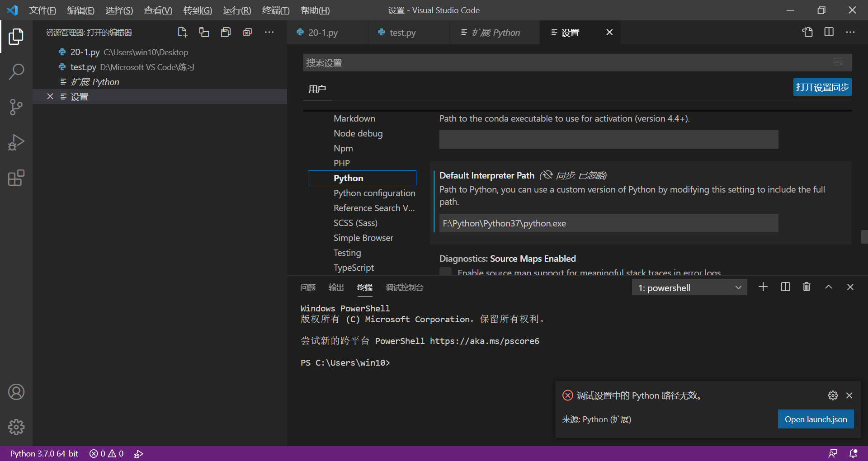Switch to the test.py editor tab
Screen dimensions: 868x461
[x=409, y=32]
